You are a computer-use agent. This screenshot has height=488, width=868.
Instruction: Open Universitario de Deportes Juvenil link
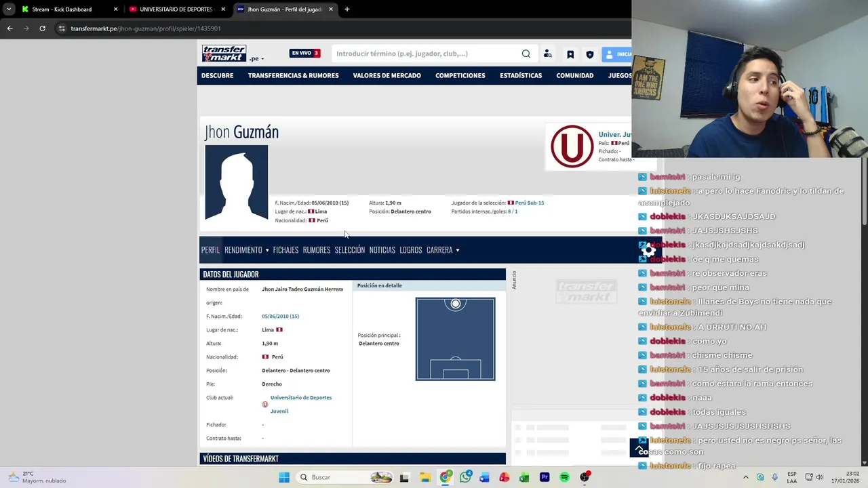click(301, 404)
